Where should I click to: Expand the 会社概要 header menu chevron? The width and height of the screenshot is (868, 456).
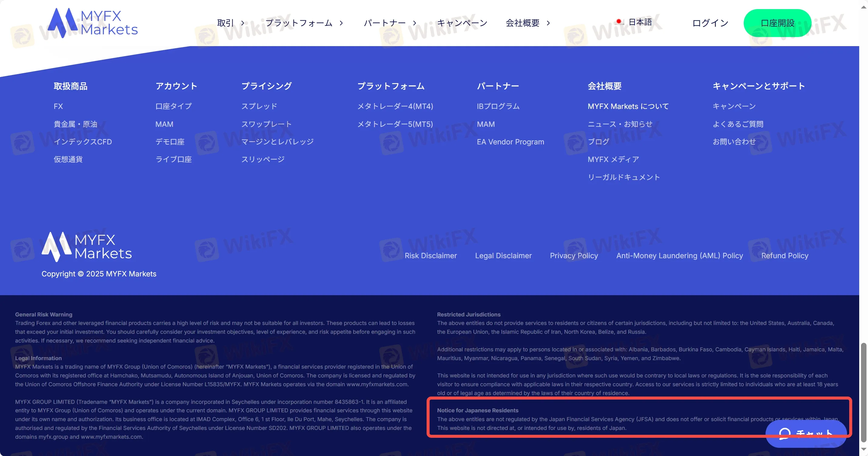pos(548,23)
